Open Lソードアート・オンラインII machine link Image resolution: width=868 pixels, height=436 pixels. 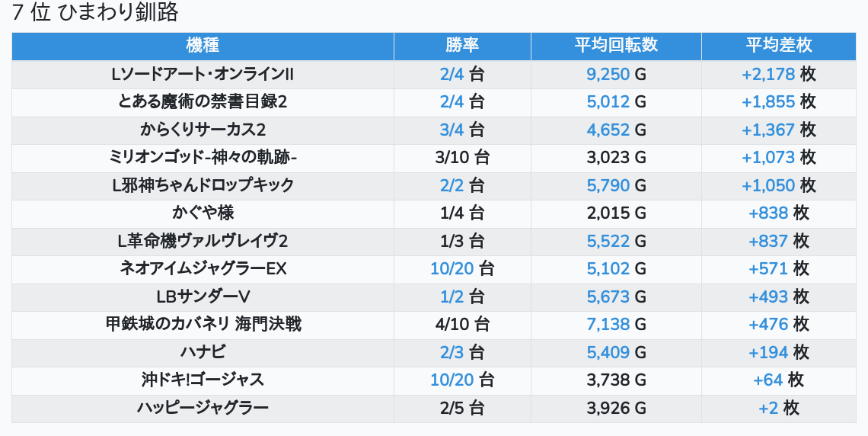pyautogui.click(x=203, y=74)
